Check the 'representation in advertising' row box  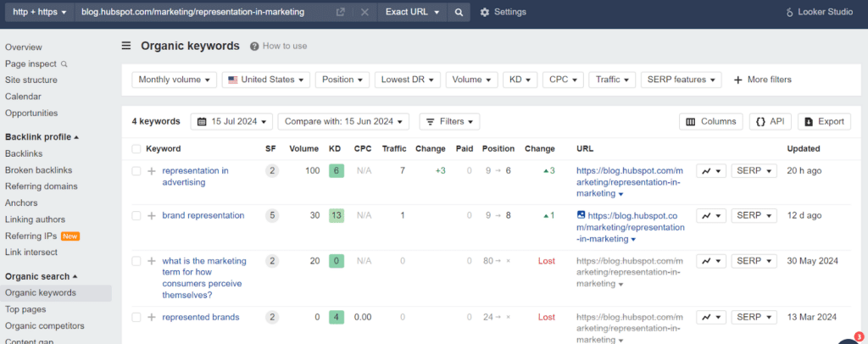point(136,171)
